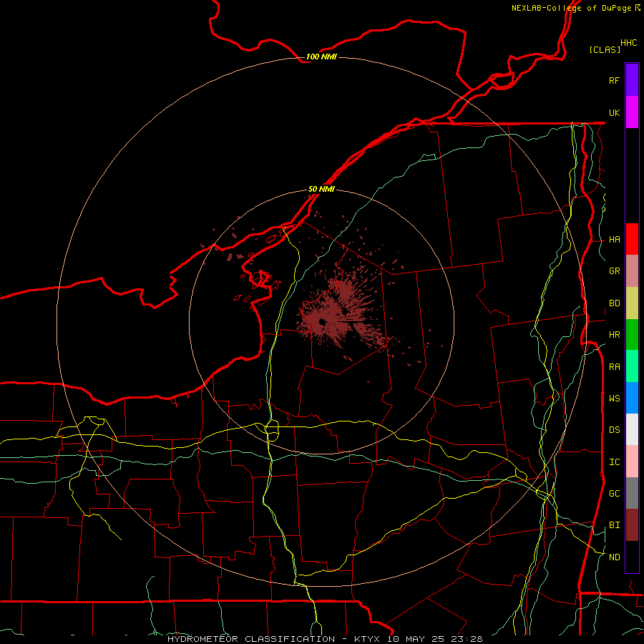This screenshot has width=644, height=644.
Task: Click the "IC" legend label
Action: click(x=615, y=462)
